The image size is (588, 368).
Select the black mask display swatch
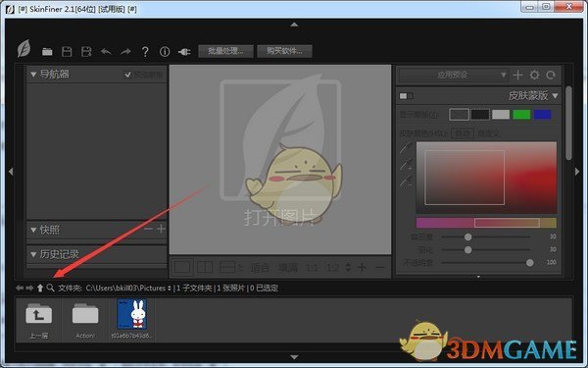tap(480, 115)
